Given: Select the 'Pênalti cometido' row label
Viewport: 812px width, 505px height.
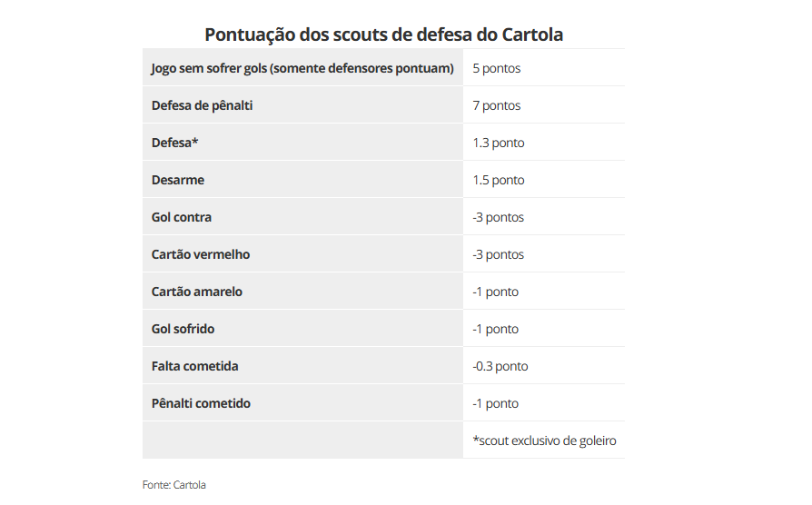Looking at the screenshot, I should pos(201,404).
